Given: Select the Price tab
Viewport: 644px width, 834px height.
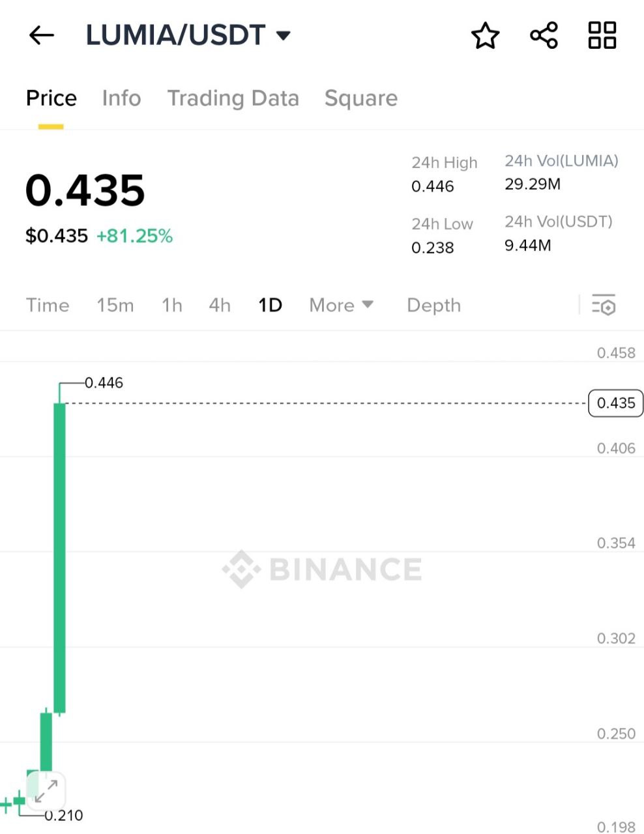Looking at the screenshot, I should point(51,98).
